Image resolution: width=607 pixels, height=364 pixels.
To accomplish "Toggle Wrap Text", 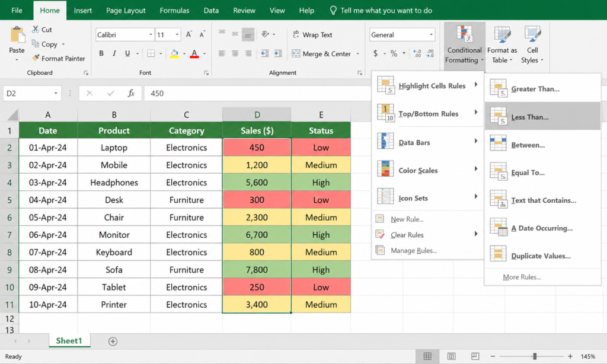I will pos(312,35).
